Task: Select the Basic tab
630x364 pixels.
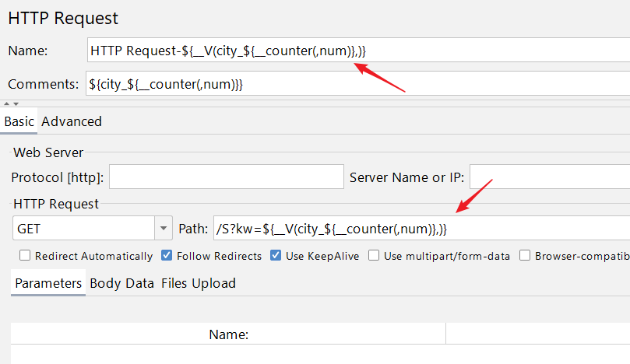Action: click(x=19, y=121)
